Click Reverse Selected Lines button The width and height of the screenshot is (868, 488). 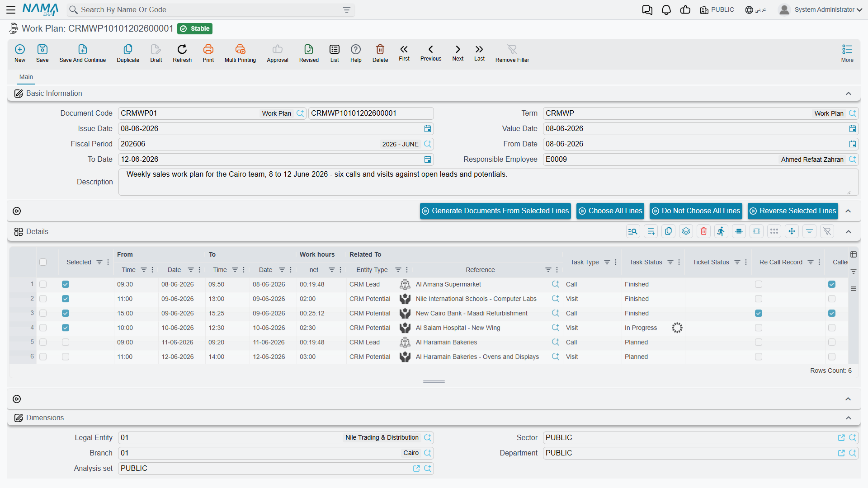[x=793, y=211]
